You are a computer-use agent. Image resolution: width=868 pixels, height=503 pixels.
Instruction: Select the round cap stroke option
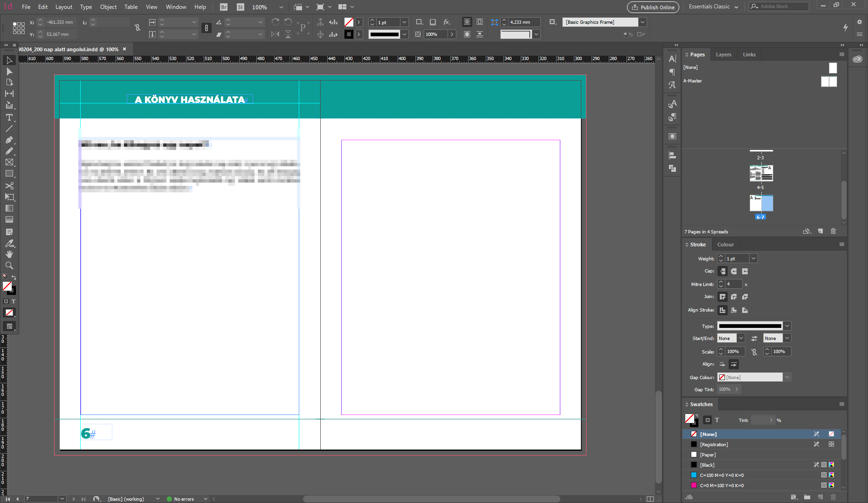(734, 271)
